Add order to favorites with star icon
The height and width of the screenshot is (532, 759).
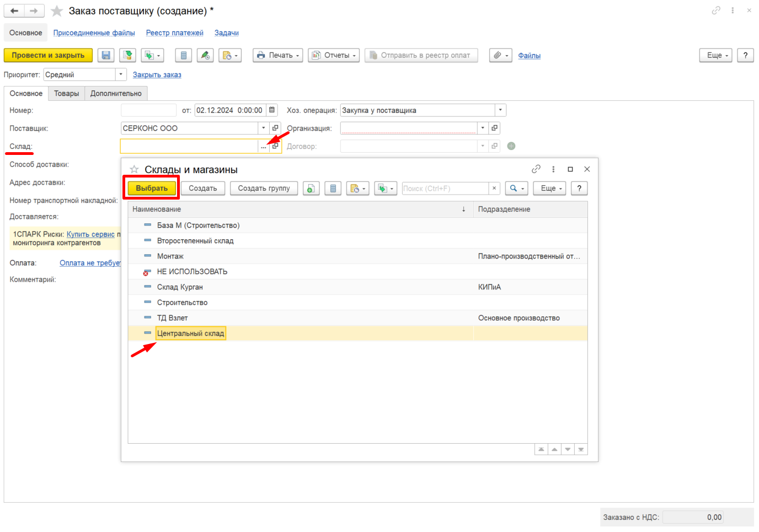point(57,11)
